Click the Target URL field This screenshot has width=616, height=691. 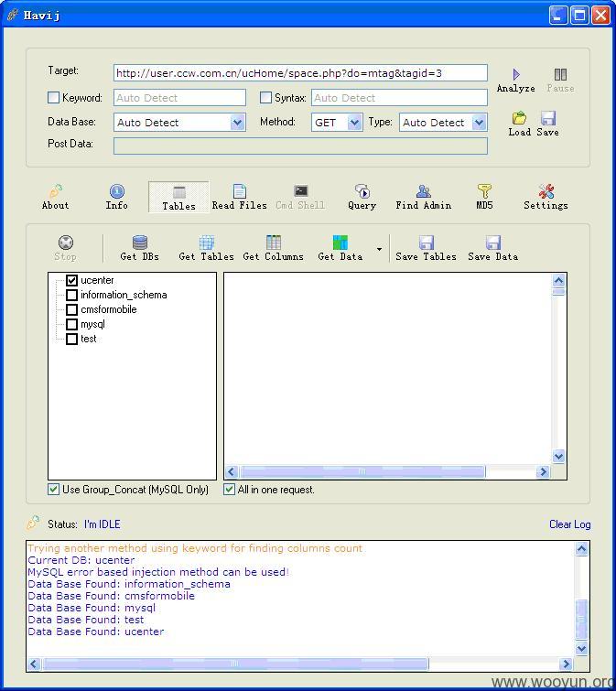pyautogui.click(x=300, y=73)
